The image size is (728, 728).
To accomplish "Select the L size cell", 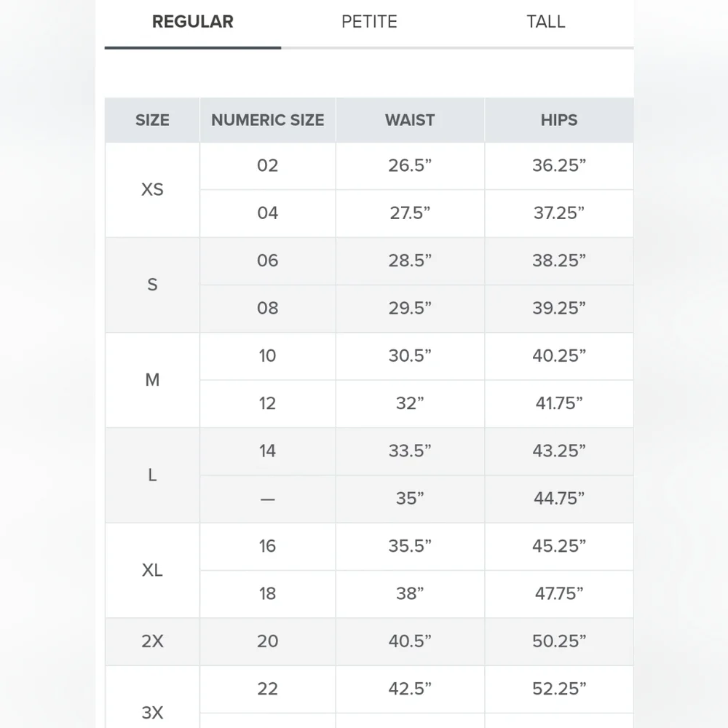I will pyautogui.click(x=152, y=475).
